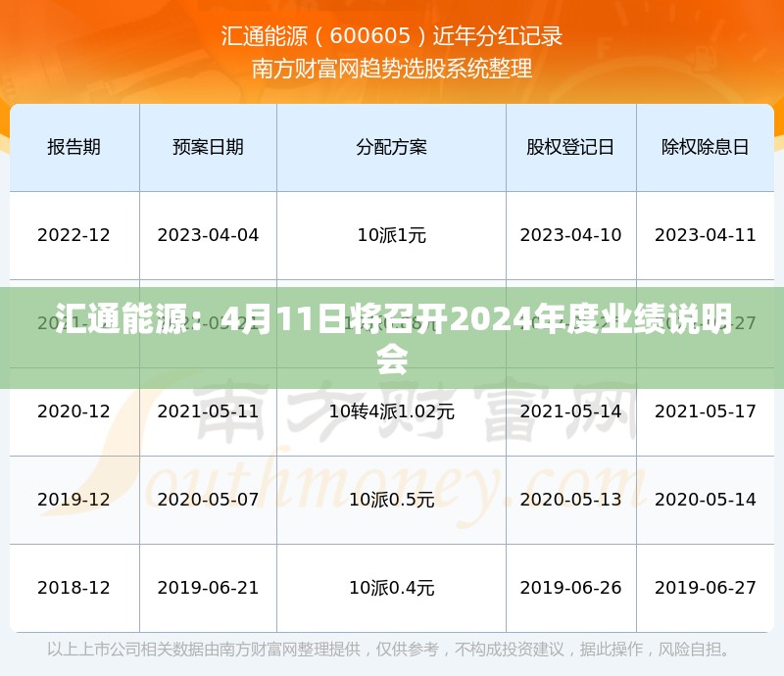This screenshot has height=676, width=784.
Task: Select the 预案日期 column header
Action: pos(208,147)
